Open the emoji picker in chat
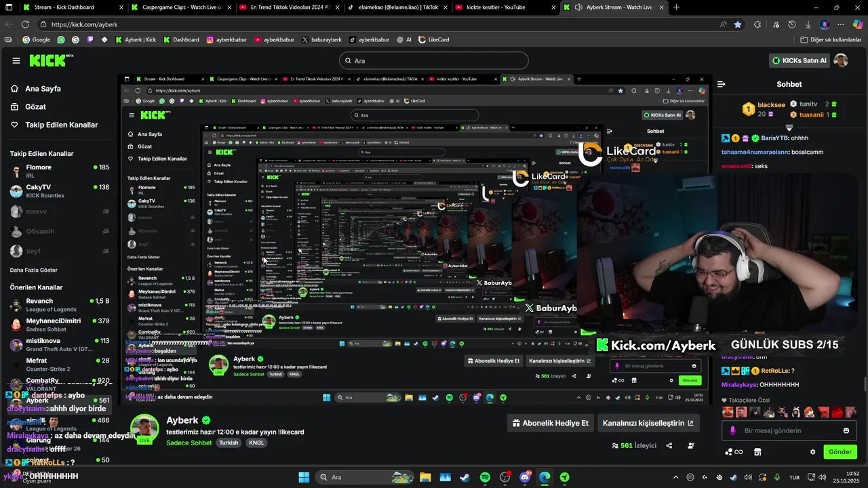The height and width of the screenshot is (488, 868). 846,430
